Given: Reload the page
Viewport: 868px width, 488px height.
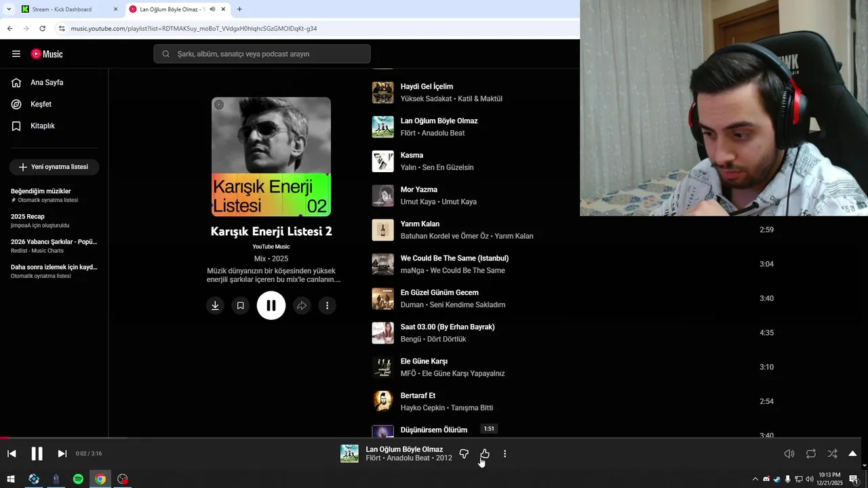Looking at the screenshot, I should coord(42,28).
